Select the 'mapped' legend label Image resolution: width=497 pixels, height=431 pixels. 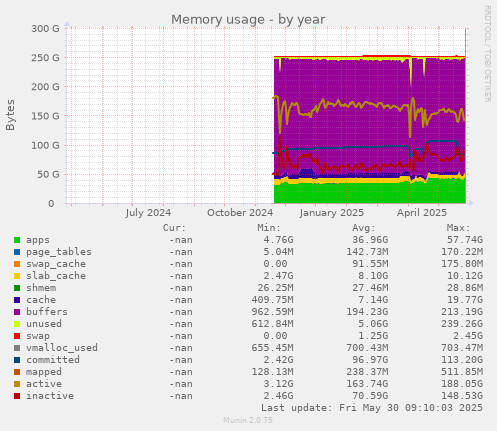coord(44,372)
